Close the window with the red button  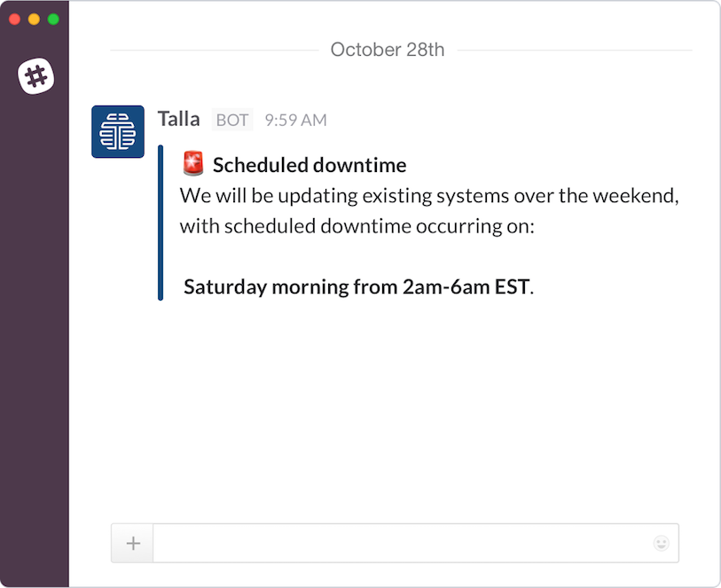tap(14, 19)
